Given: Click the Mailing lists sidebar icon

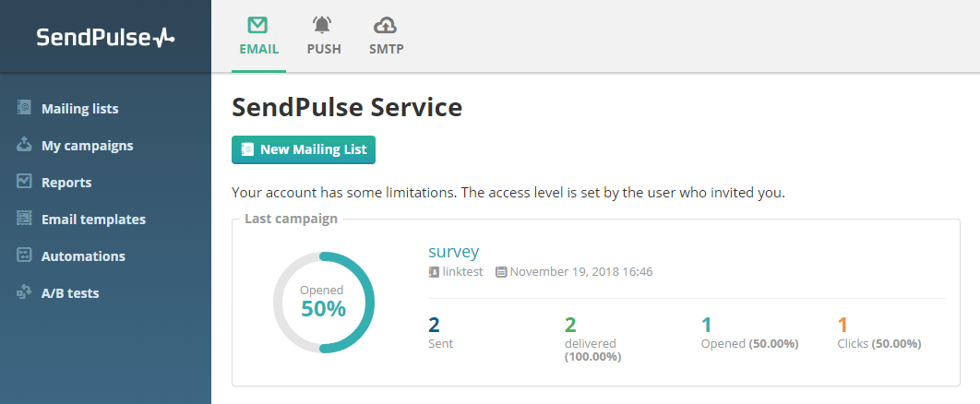Looking at the screenshot, I should tap(25, 108).
